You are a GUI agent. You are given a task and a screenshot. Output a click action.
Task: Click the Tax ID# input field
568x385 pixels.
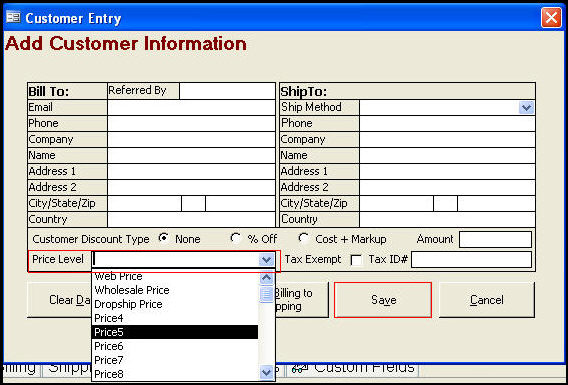(x=471, y=260)
